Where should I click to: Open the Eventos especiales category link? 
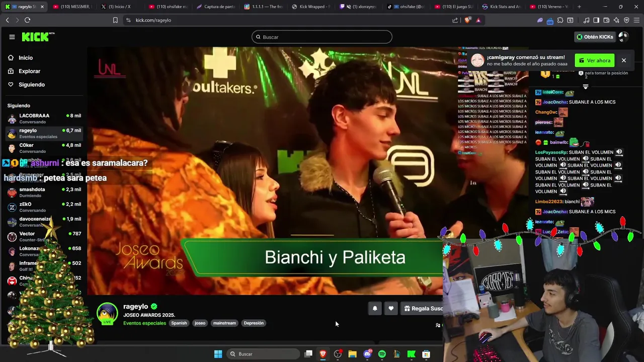(144, 323)
